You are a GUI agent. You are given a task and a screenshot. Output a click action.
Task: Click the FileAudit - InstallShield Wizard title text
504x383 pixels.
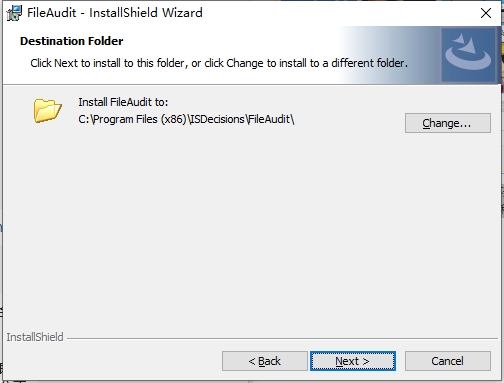[x=115, y=13]
